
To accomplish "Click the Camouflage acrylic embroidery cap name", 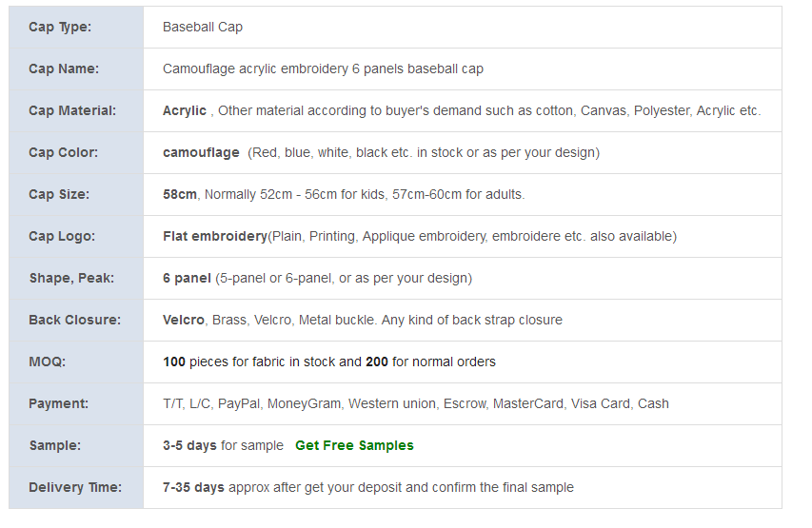I will (323, 68).
